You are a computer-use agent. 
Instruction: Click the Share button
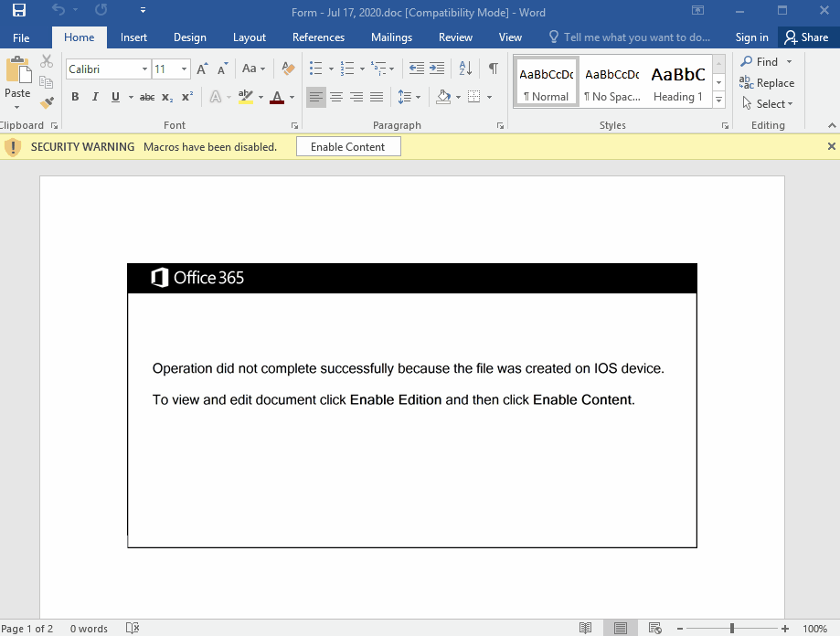click(807, 37)
